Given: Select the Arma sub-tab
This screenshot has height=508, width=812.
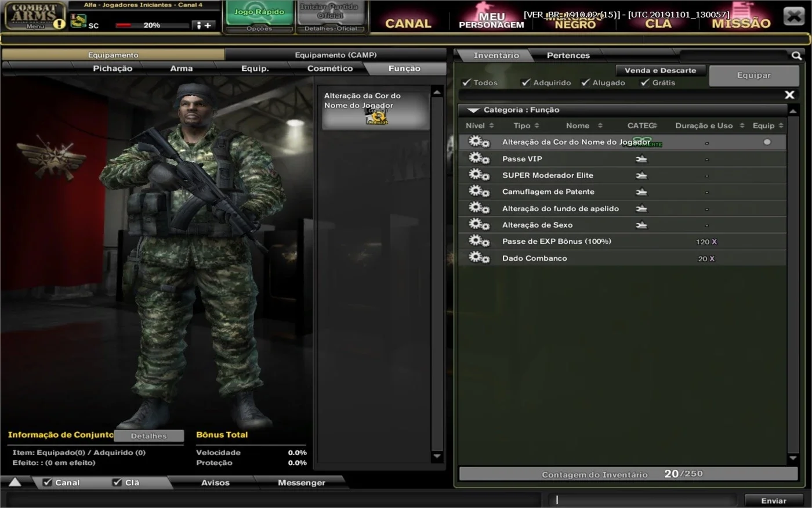Looking at the screenshot, I should point(181,69).
